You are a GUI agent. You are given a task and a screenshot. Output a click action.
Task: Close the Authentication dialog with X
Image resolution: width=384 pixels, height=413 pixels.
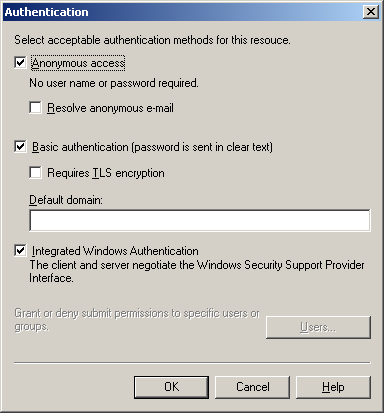[371, 12]
